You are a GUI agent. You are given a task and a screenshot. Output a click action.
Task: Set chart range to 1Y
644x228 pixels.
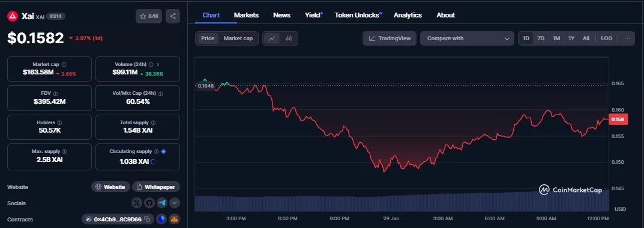point(571,38)
